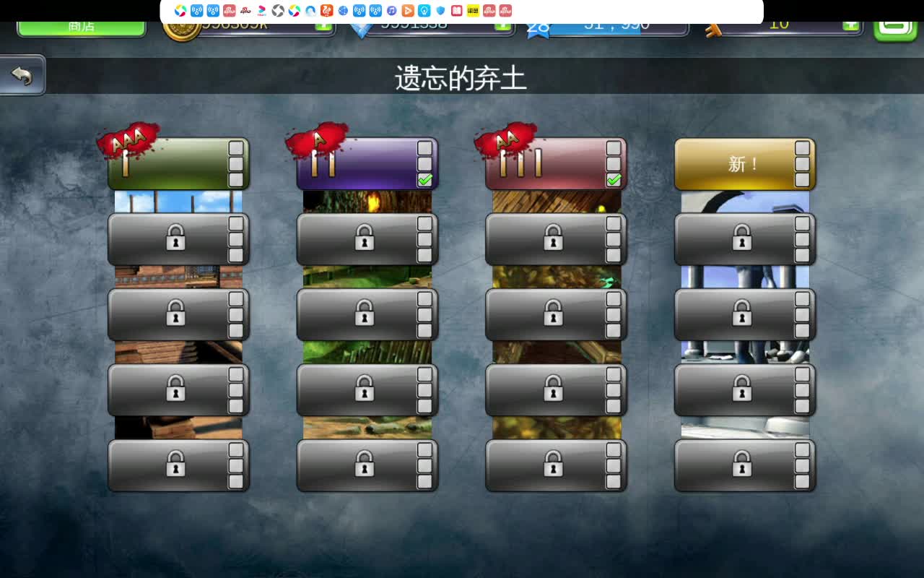The image size is (924, 578).
Task: Open the gold 新！ stage card
Action: (744, 164)
